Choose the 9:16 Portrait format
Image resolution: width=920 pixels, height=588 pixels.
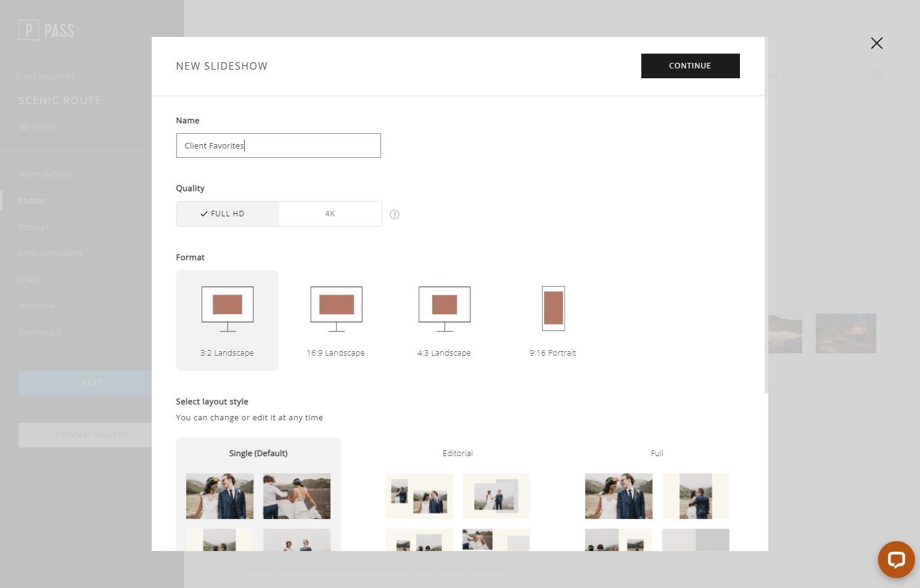tap(553, 321)
